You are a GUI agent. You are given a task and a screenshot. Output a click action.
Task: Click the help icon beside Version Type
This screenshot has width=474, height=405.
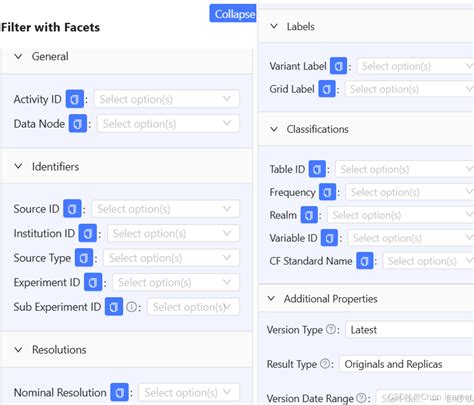[331, 329]
